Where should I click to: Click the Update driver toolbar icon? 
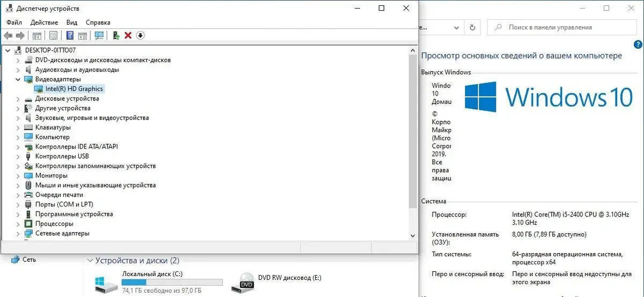115,35
